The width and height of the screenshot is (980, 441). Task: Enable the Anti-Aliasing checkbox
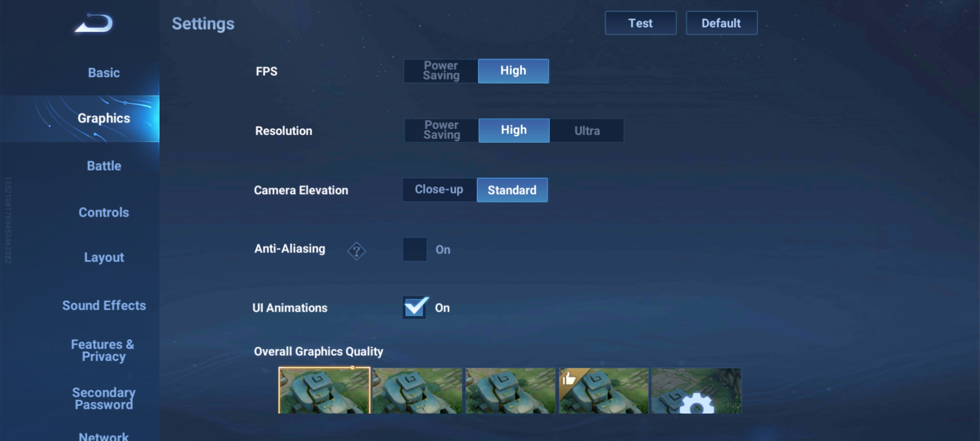(415, 249)
